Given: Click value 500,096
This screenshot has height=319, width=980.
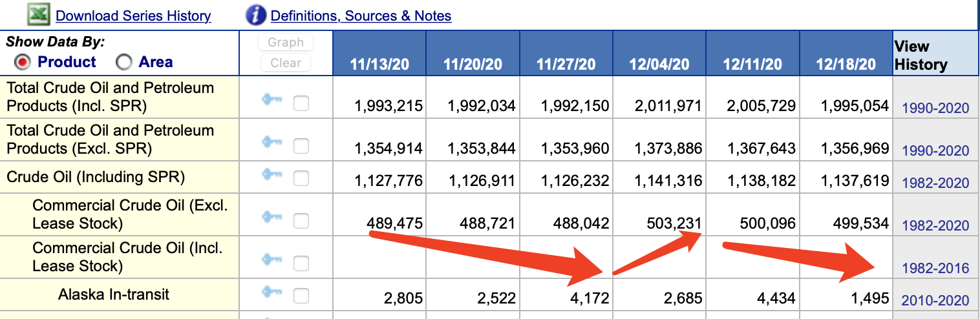Looking at the screenshot, I should (x=767, y=223).
